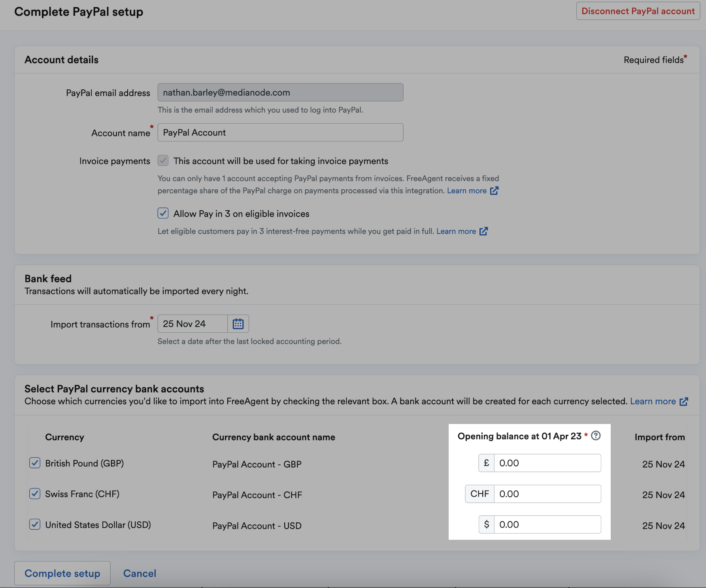Open Learn more link about currency bank accounts

[653, 401]
